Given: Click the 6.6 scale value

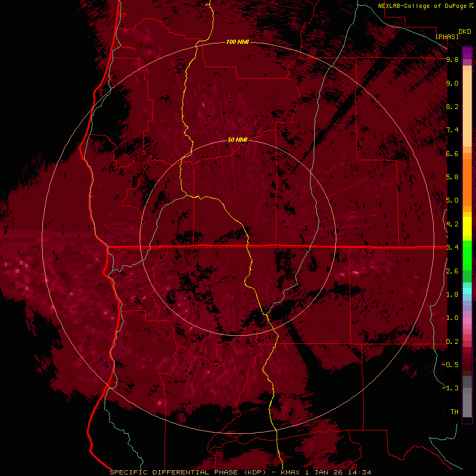Looking at the screenshot, I should 452,153.
